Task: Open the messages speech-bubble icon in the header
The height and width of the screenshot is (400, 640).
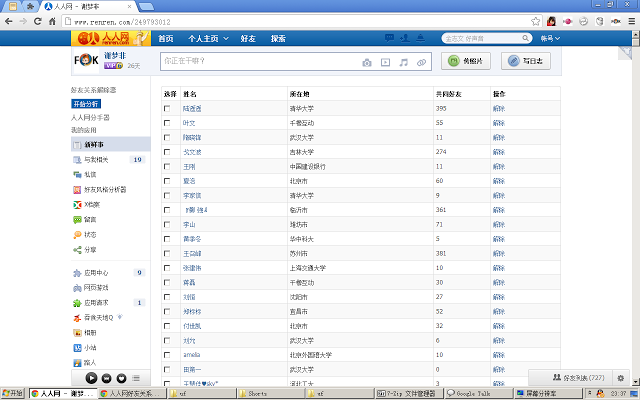Action: click(389, 38)
